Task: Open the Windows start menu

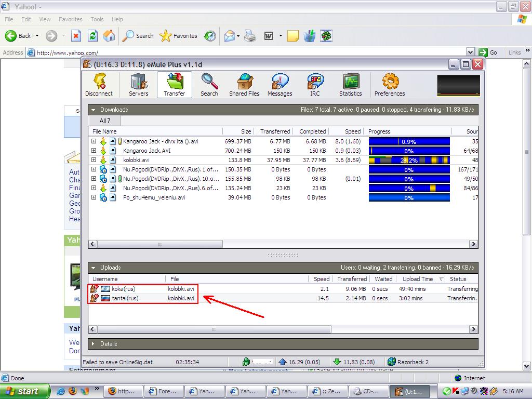Action: tap(25, 391)
